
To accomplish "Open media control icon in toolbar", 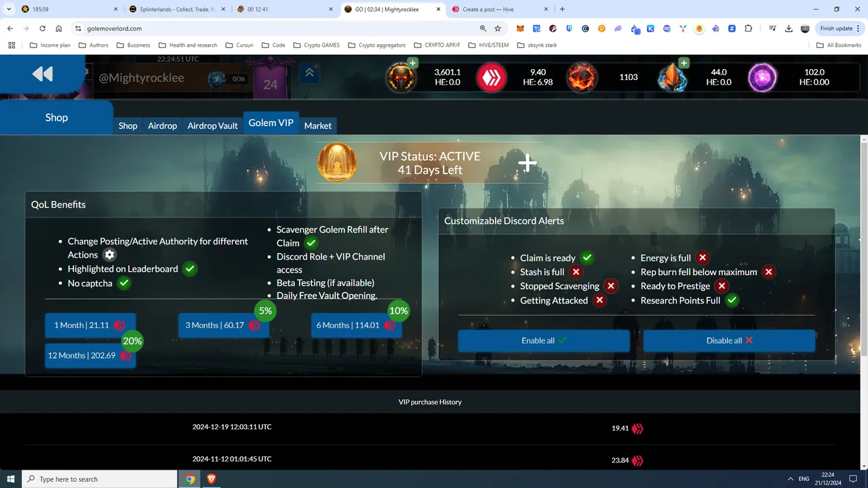I will [x=772, y=28].
